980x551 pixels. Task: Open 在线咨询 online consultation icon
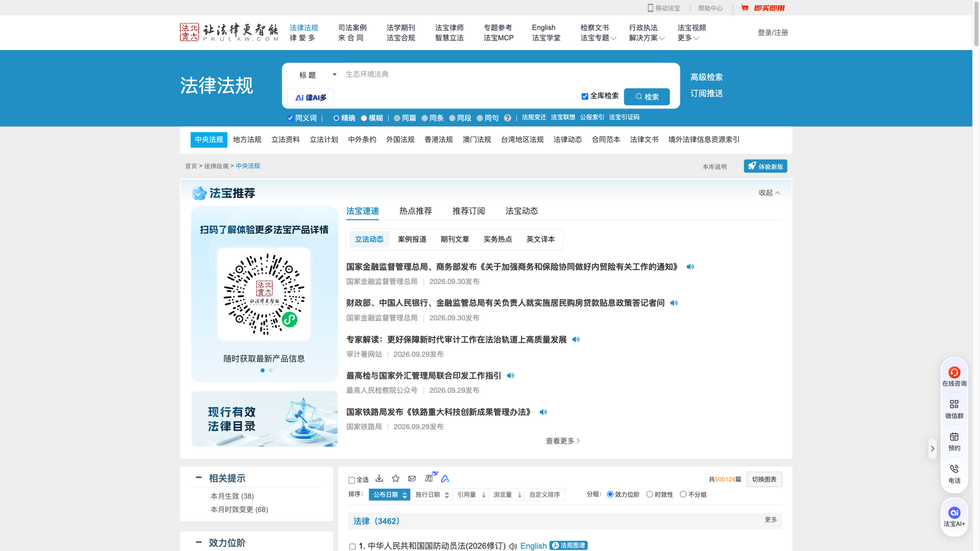point(954,372)
